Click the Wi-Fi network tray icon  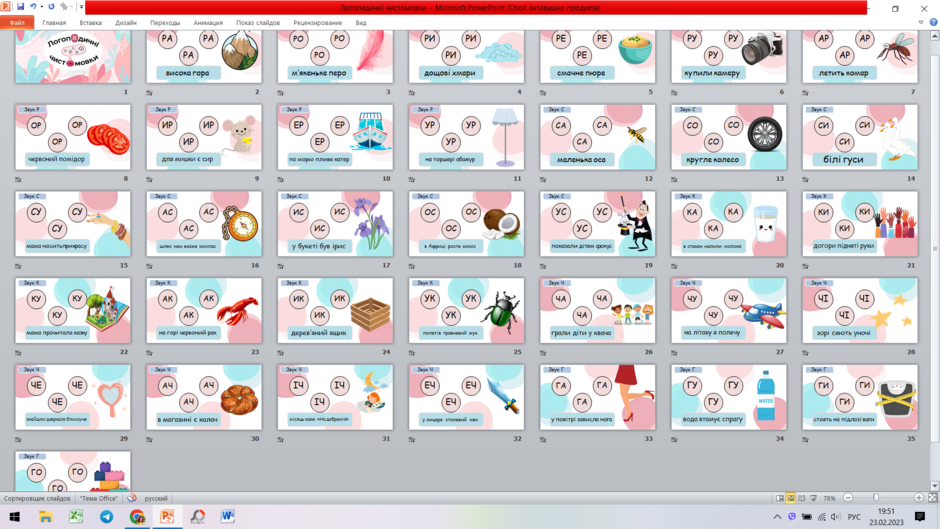click(x=822, y=516)
